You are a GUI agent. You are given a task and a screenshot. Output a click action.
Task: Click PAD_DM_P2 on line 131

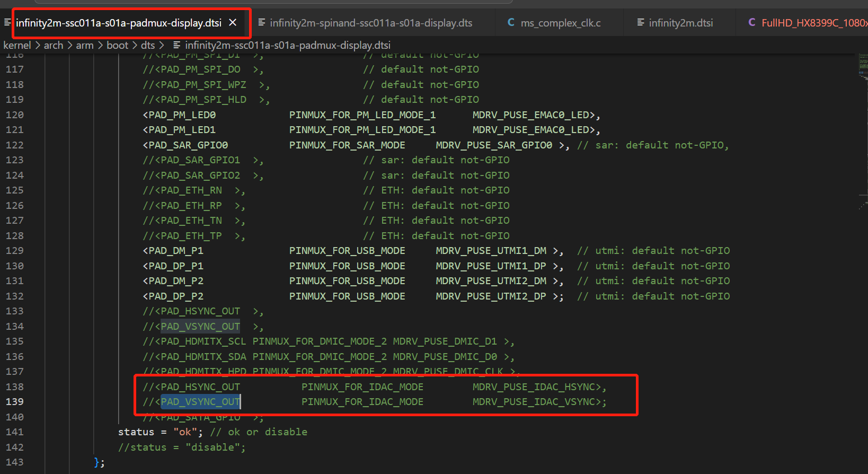(x=176, y=280)
